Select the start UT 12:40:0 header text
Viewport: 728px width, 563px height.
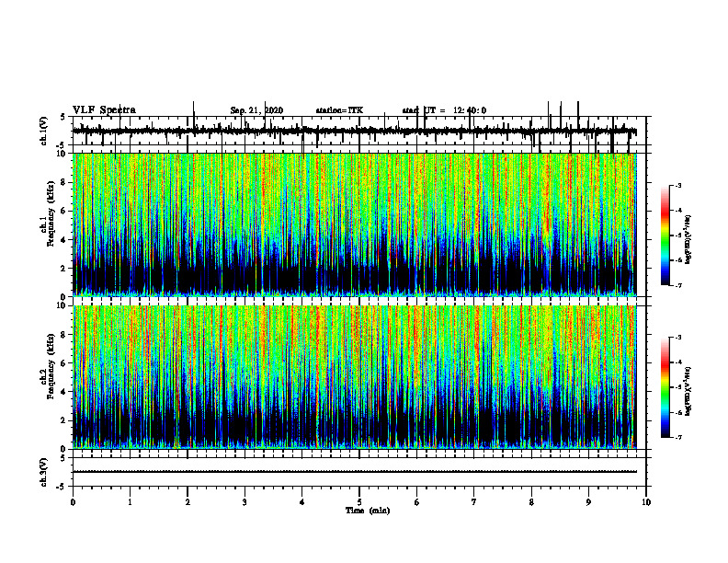(x=444, y=110)
